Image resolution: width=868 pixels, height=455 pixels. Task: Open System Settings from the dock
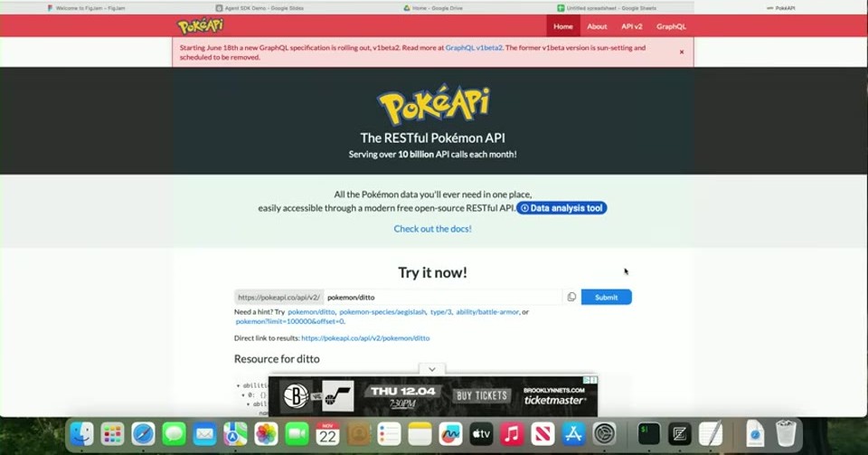(x=605, y=434)
